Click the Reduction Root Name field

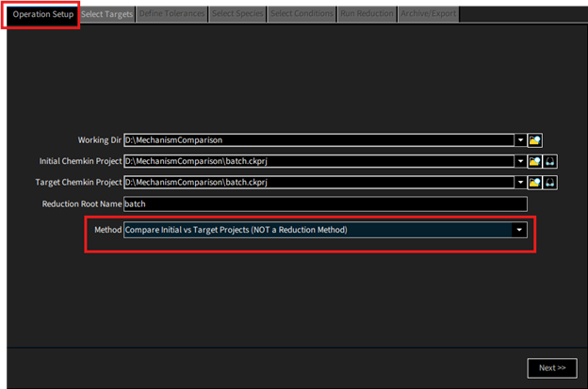[325, 204]
